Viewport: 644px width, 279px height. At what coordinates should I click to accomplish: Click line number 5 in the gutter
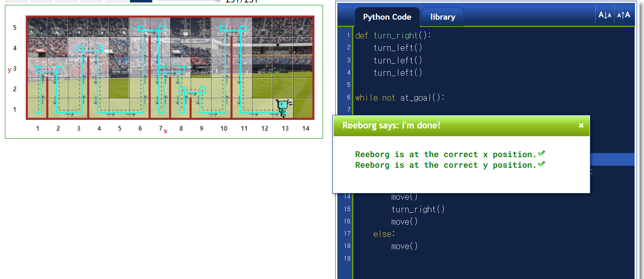tap(348, 85)
